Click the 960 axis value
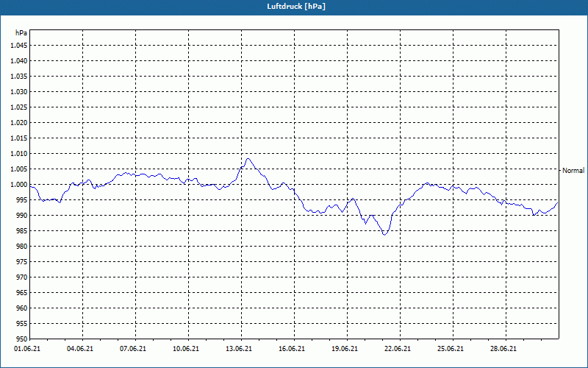 click(22, 308)
